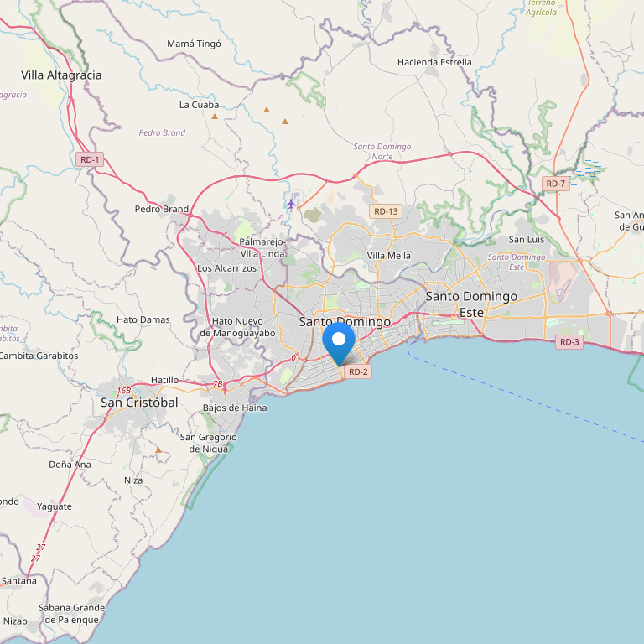Click the Bajos de Haina label
This screenshot has width=644, height=644.
[235, 408]
